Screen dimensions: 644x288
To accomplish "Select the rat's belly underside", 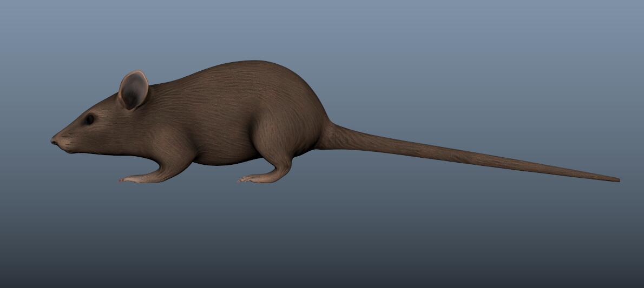I will 227,160.
